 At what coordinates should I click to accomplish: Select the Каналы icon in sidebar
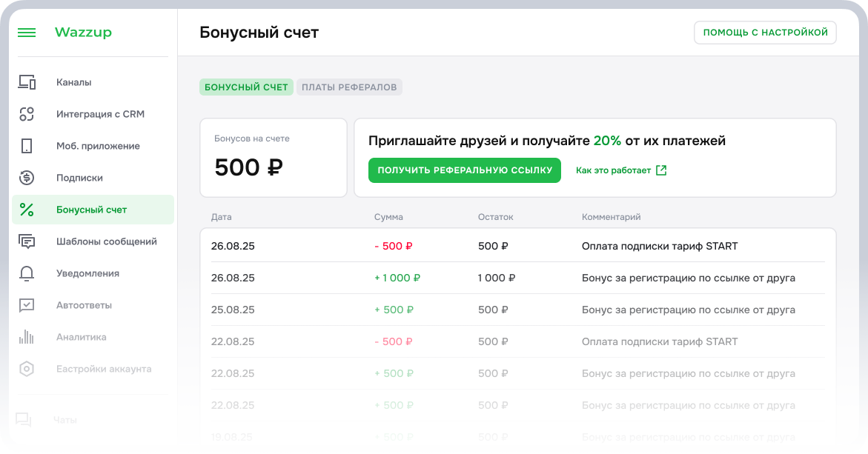(x=26, y=81)
